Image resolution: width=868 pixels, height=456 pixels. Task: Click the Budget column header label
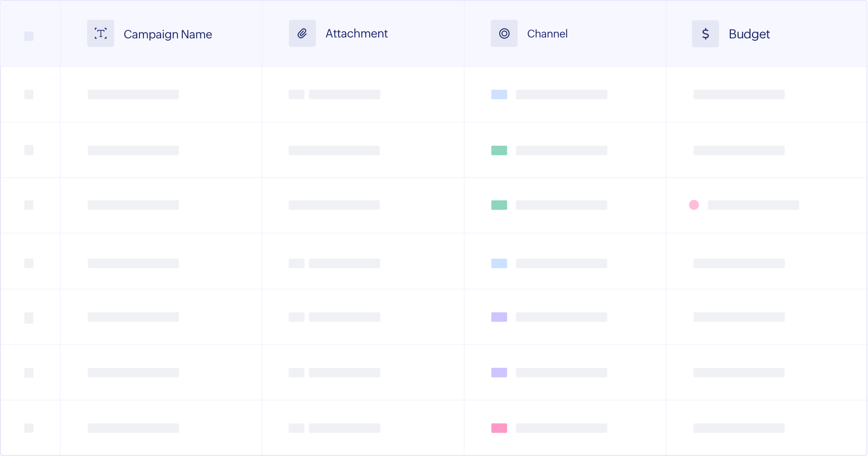749,34
